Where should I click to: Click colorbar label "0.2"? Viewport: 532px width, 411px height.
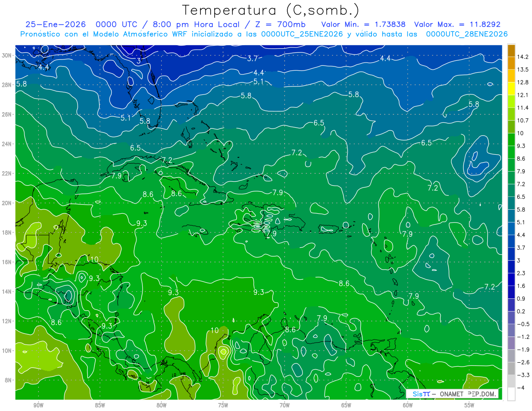(x=521, y=311)
